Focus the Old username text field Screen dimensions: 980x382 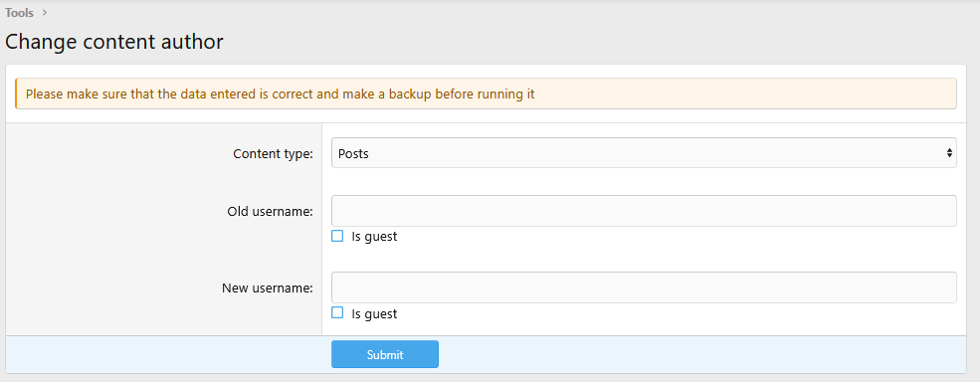[644, 211]
